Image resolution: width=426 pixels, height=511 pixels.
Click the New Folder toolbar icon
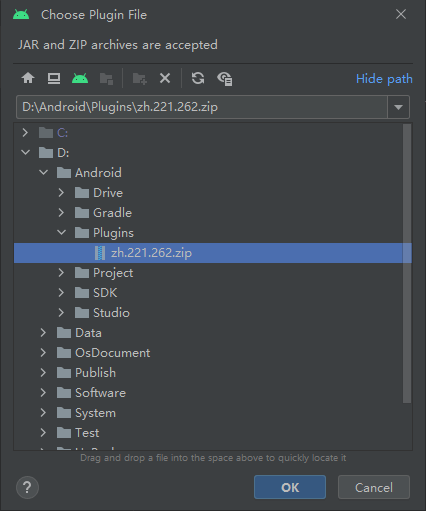pos(139,79)
